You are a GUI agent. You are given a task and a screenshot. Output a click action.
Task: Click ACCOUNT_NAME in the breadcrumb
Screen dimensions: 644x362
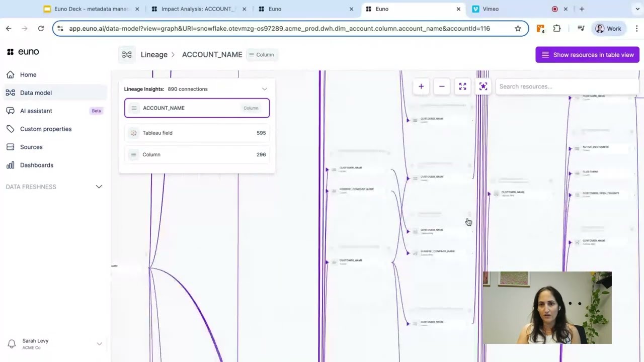[212, 54]
